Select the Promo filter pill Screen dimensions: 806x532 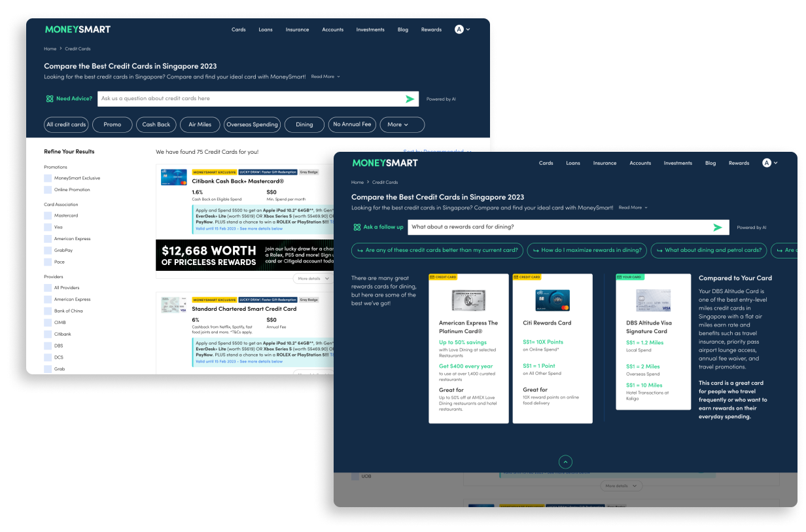coord(113,124)
